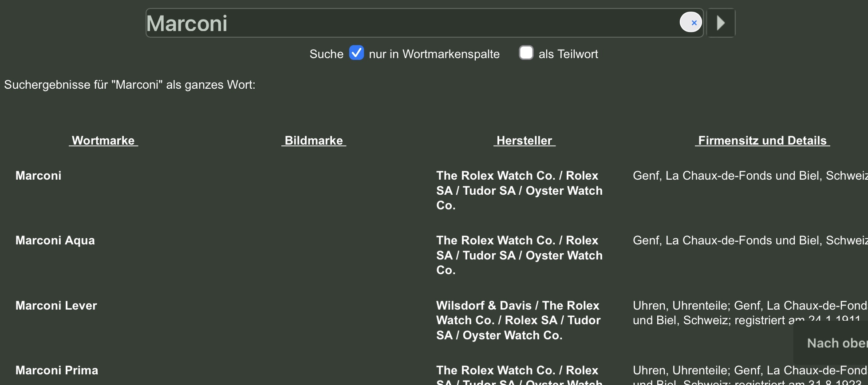Select the Marconi Lever brand entry

tap(56, 306)
